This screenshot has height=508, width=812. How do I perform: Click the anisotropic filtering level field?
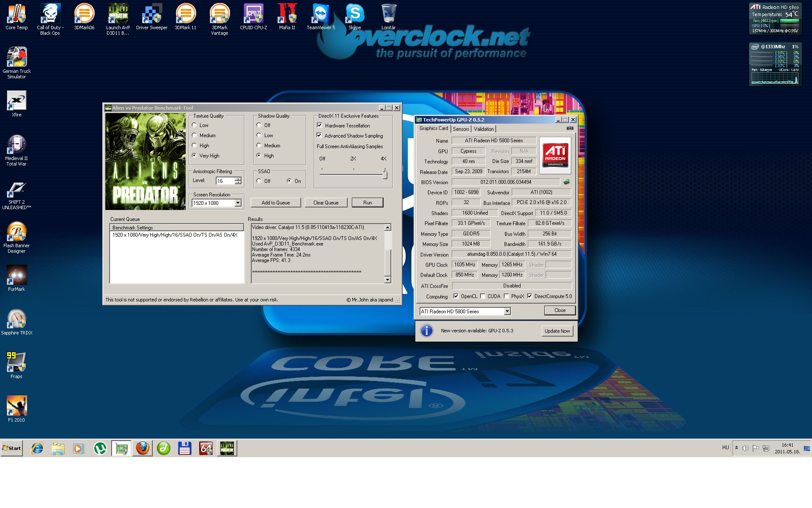click(x=225, y=181)
